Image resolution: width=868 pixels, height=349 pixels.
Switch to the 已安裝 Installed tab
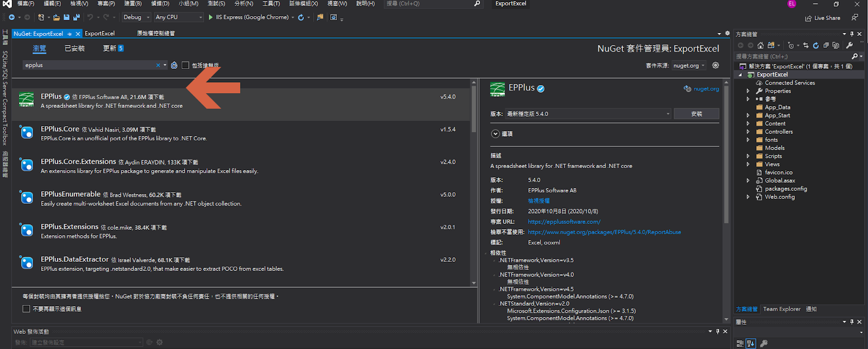point(75,48)
